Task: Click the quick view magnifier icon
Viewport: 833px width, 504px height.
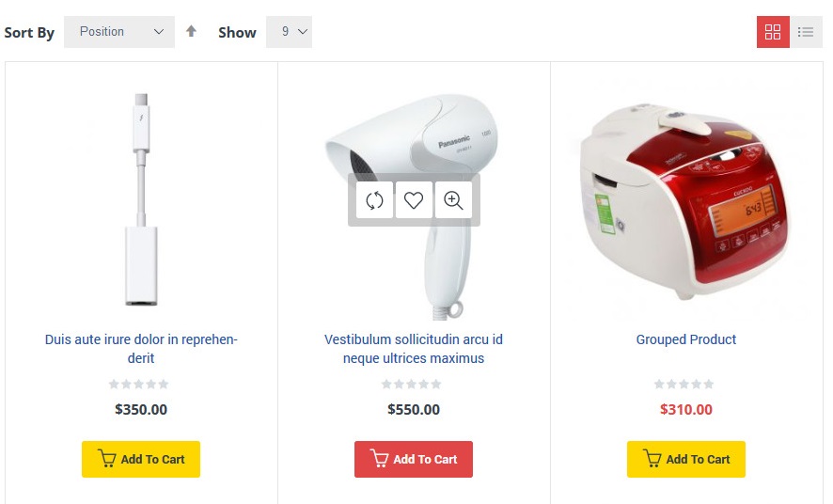Action: coord(453,200)
